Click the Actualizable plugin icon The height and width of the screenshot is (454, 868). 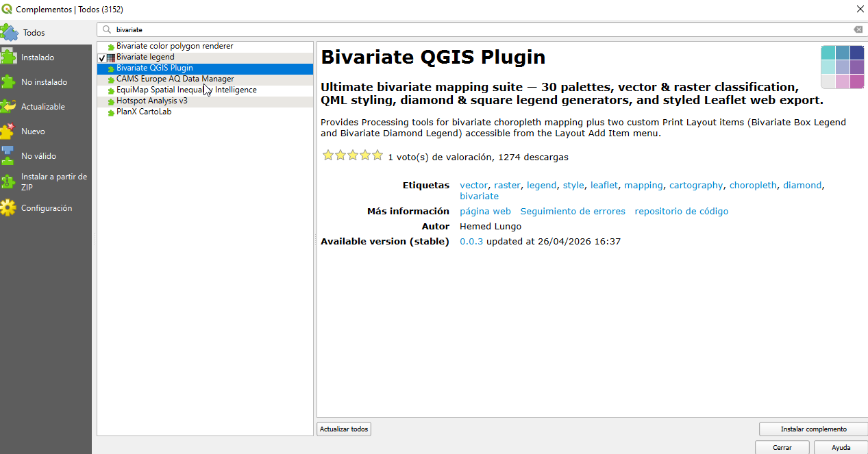pos(8,107)
